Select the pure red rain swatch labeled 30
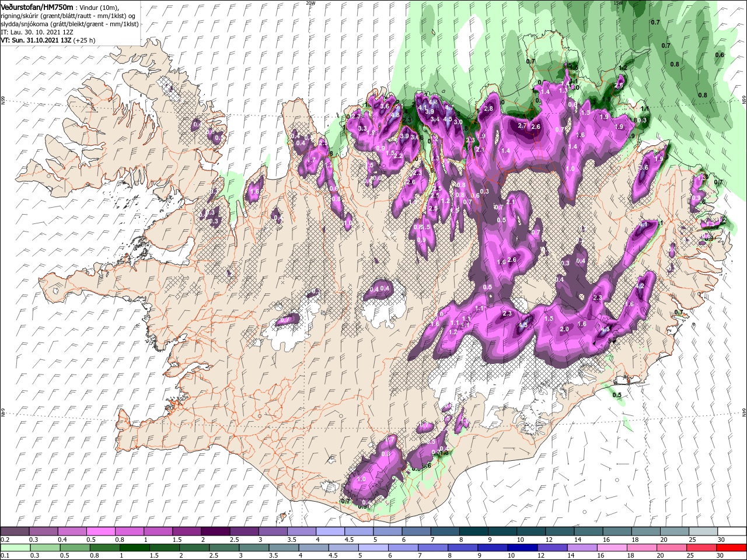This screenshot has height=560, width=747. click(x=732, y=548)
